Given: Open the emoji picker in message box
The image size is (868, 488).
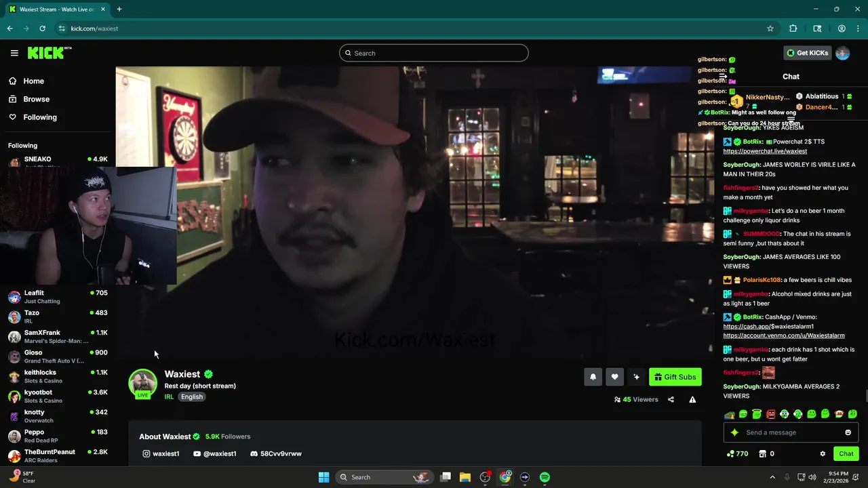Looking at the screenshot, I should (x=848, y=432).
